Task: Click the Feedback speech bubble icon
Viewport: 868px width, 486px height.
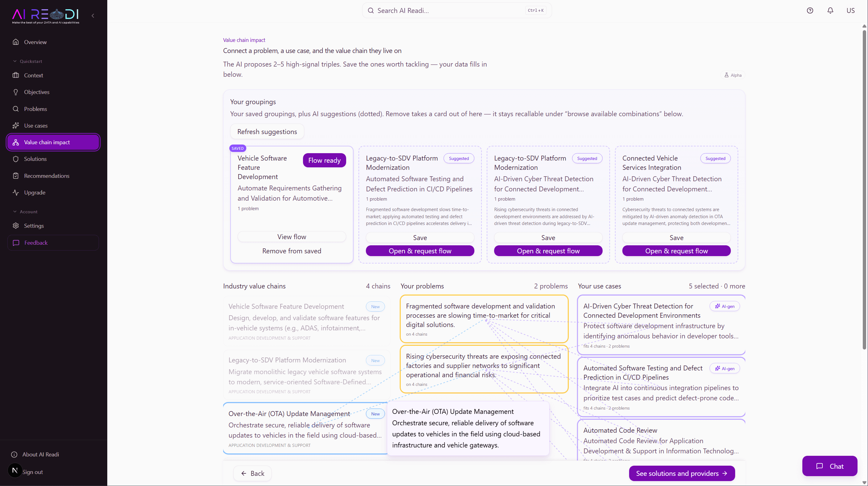Action: (x=16, y=243)
